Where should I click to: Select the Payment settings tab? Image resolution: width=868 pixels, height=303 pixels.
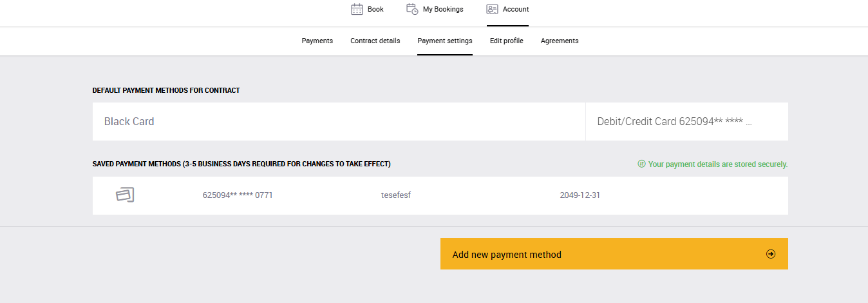444,41
